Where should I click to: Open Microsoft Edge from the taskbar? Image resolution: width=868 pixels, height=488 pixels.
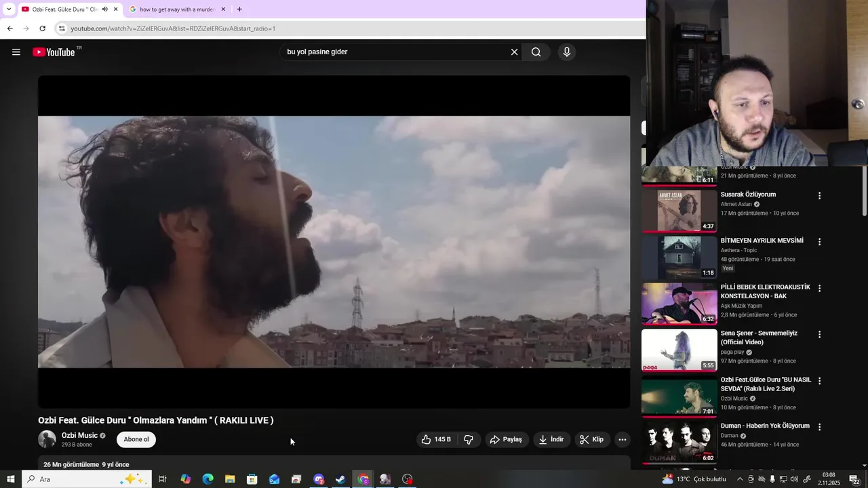point(208,479)
